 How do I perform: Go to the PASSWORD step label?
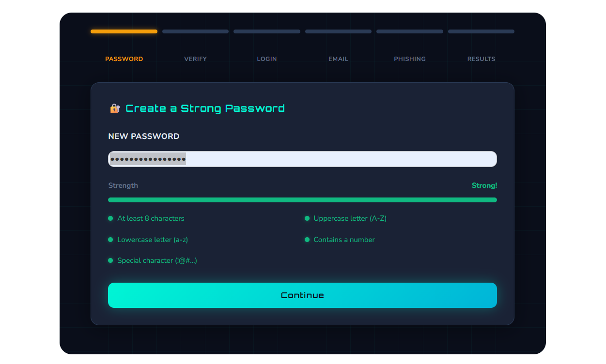click(124, 59)
